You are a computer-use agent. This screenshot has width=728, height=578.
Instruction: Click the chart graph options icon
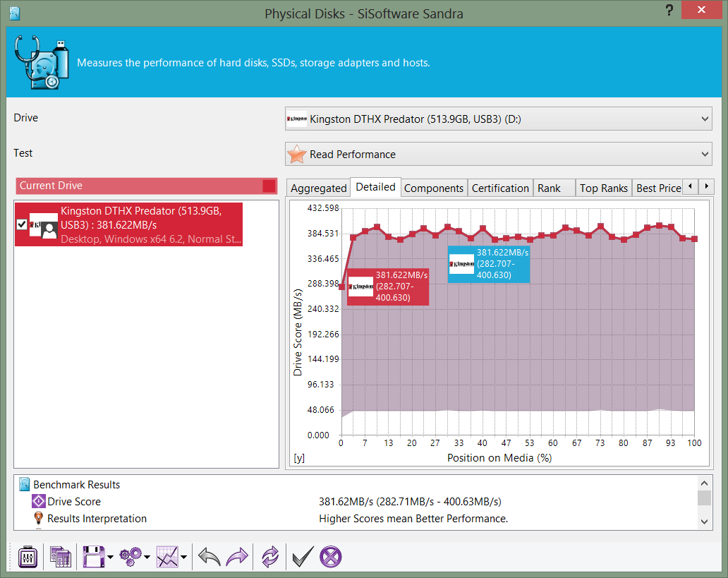(x=168, y=557)
